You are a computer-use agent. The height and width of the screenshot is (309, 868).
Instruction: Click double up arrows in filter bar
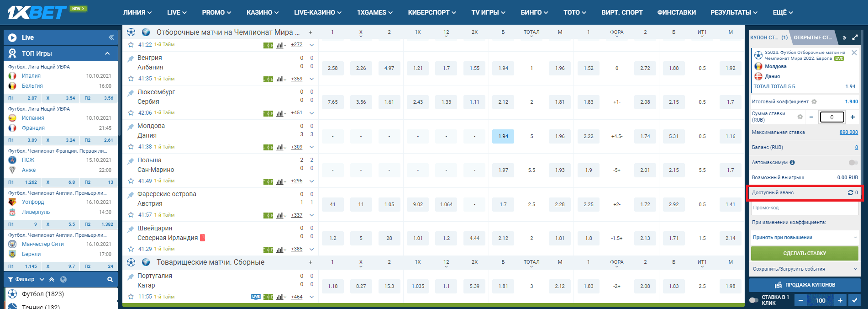point(52,279)
